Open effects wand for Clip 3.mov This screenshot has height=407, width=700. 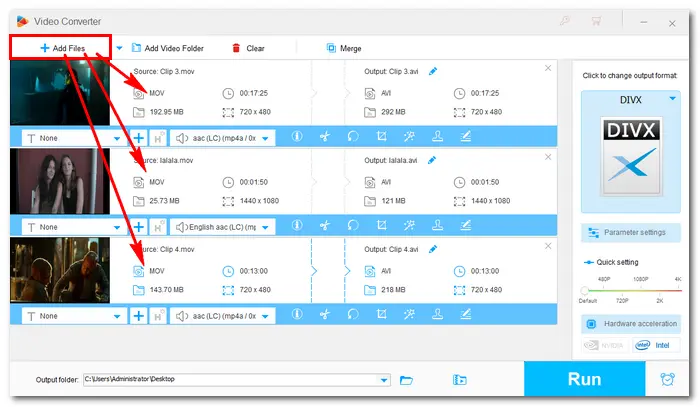pos(409,137)
